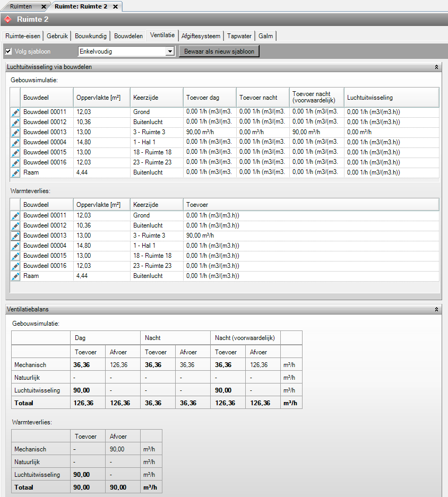Close the Ruimten document tab
The width and height of the screenshot is (448, 497).
[x=44, y=6]
